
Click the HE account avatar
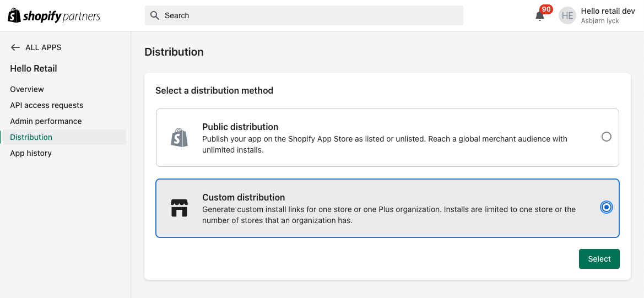click(567, 16)
